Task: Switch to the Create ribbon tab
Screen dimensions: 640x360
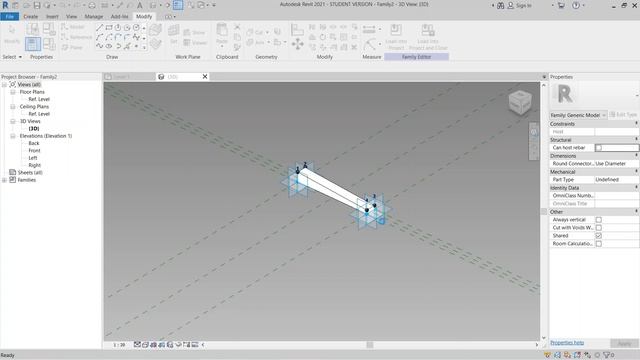Action: [31, 17]
